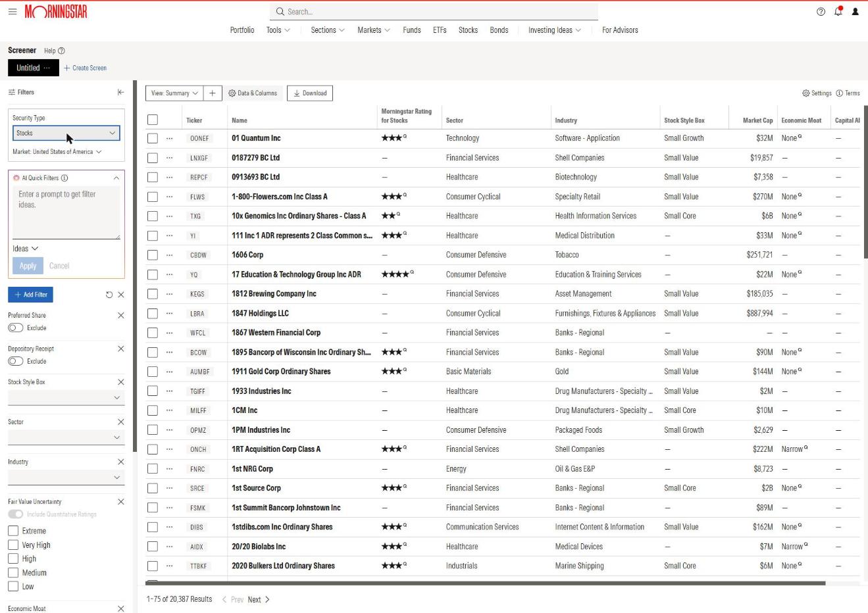Open the three-dot menu for 1606 Corp
The image size is (868, 613).
pyautogui.click(x=169, y=255)
